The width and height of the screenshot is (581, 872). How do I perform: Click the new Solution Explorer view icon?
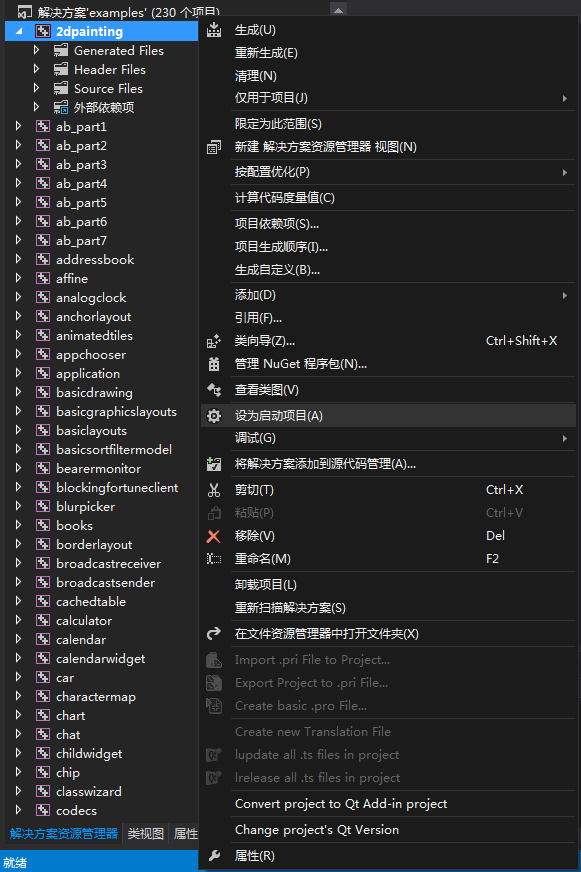pyautogui.click(x=214, y=147)
